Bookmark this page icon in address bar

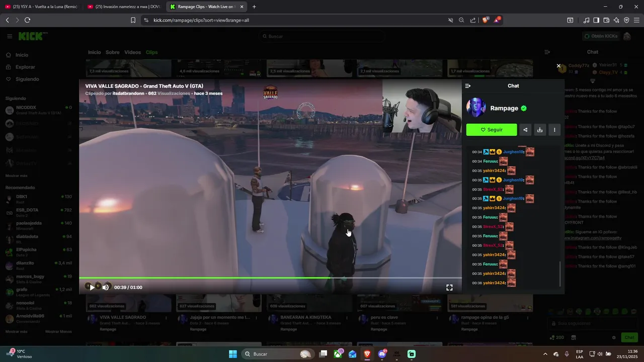133,20
